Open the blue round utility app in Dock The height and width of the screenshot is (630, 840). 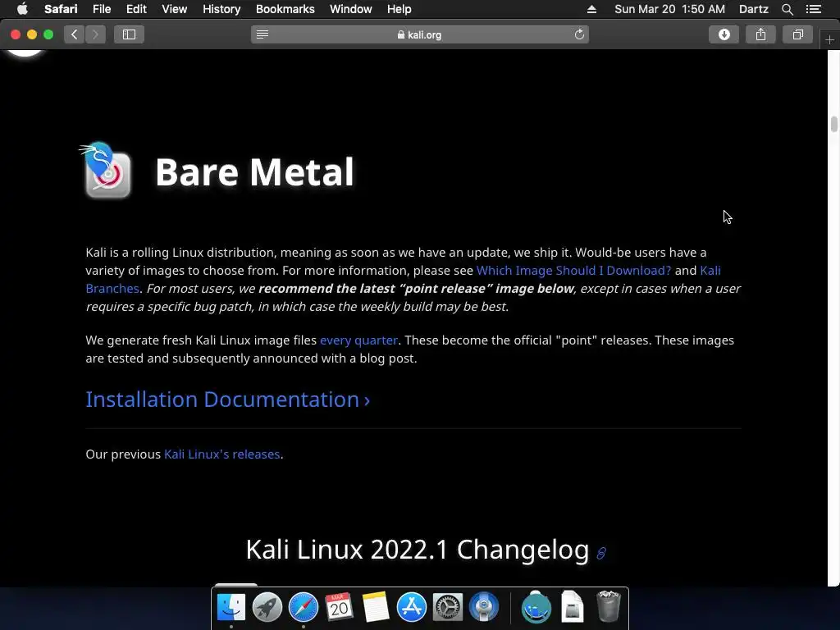(484, 608)
